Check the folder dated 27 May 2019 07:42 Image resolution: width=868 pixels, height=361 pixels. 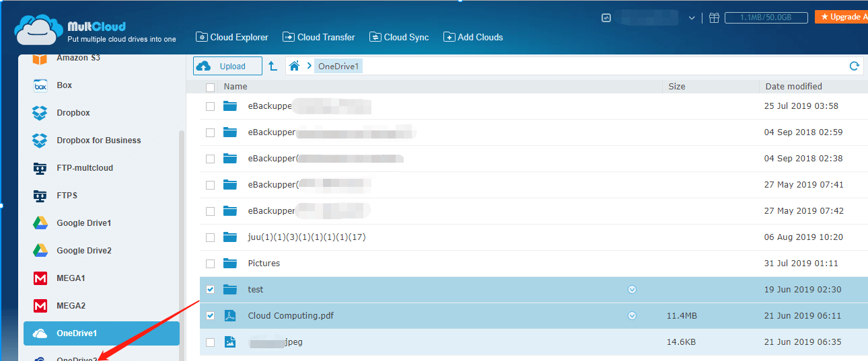[211, 211]
